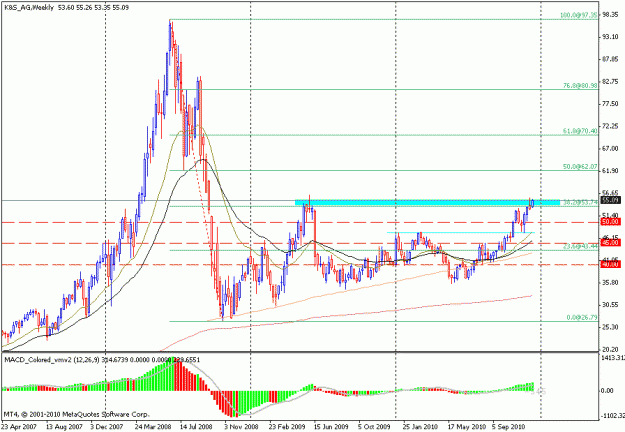Click the 0.0@26.79 Fibonacci base label
This screenshot has width=625, height=432.
click(x=582, y=318)
